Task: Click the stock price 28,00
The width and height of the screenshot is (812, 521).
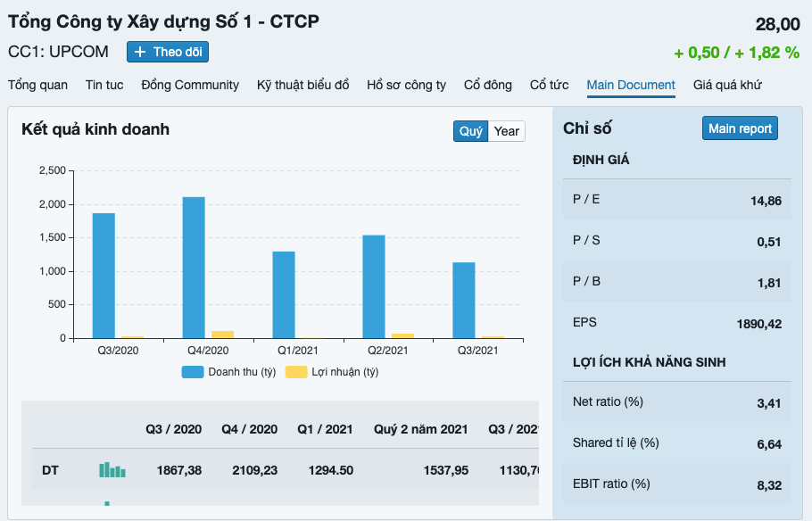Action: 778,24
